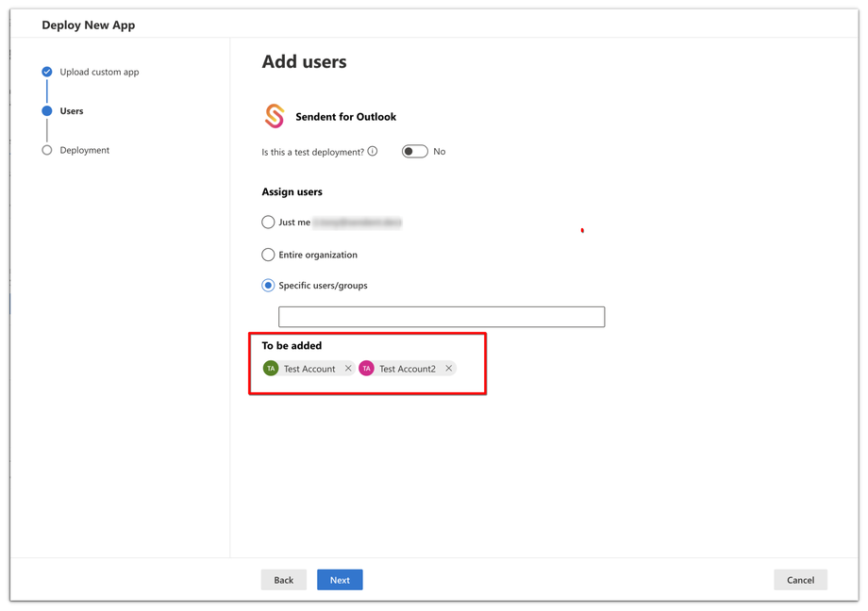Click the Deployment step circle indicator
This screenshot has height=611, width=868.
point(47,150)
